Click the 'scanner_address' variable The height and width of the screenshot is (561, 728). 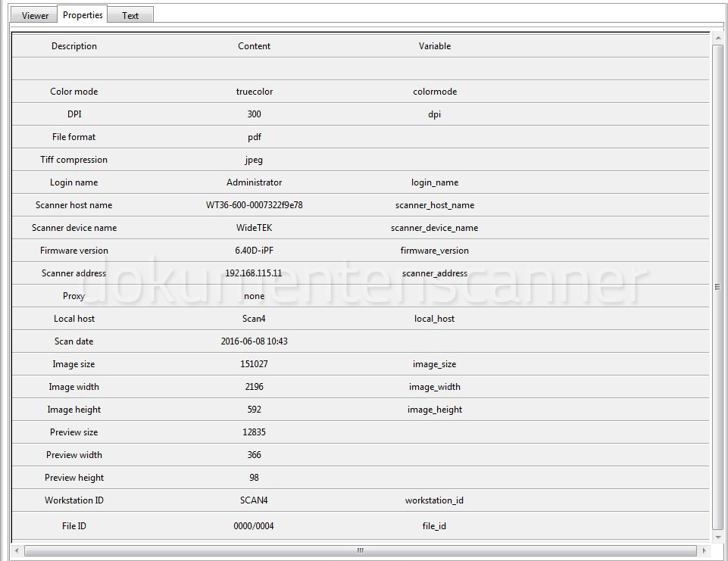click(435, 273)
